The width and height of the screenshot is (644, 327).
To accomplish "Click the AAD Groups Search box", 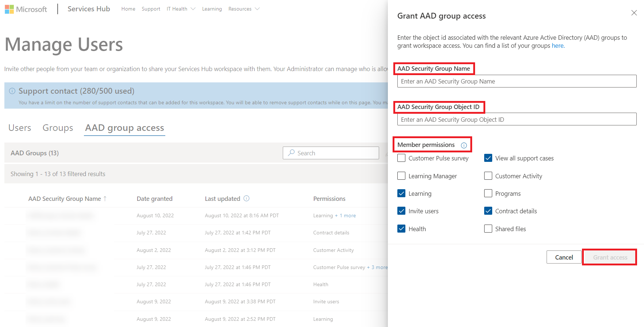I will click(331, 153).
